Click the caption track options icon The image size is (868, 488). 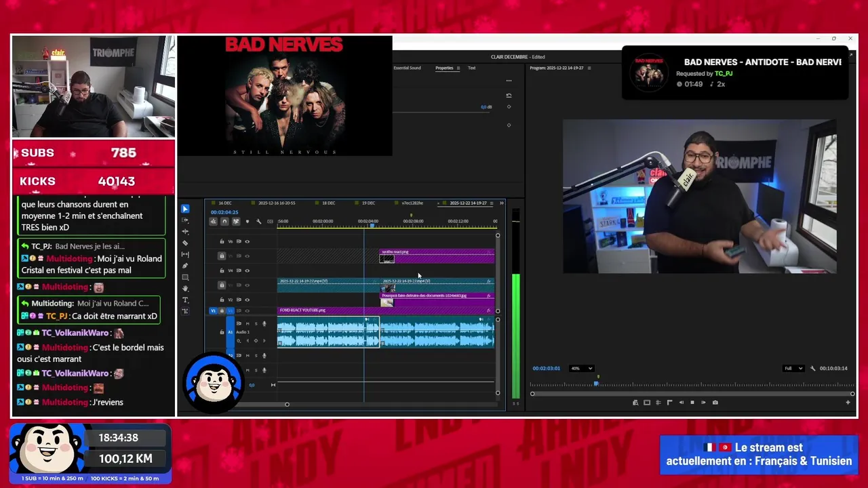coord(270,222)
